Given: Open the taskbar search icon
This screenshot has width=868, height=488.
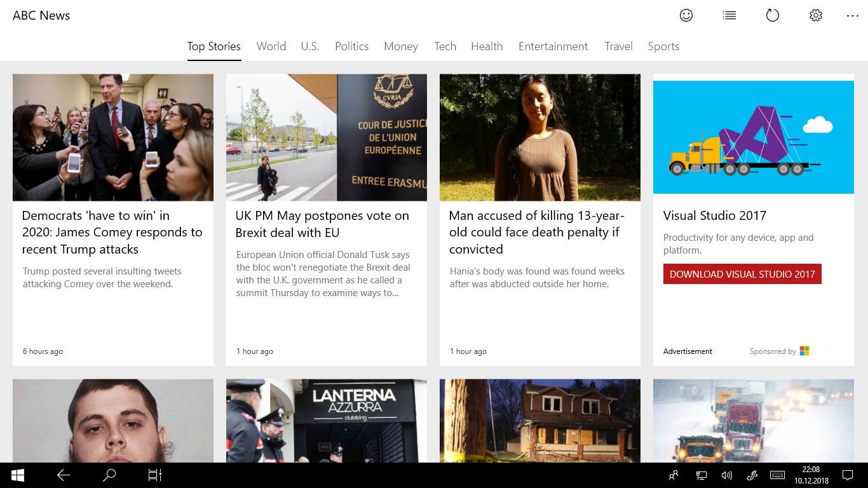Looking at the screenshot, I should click(x=109, y=475).
